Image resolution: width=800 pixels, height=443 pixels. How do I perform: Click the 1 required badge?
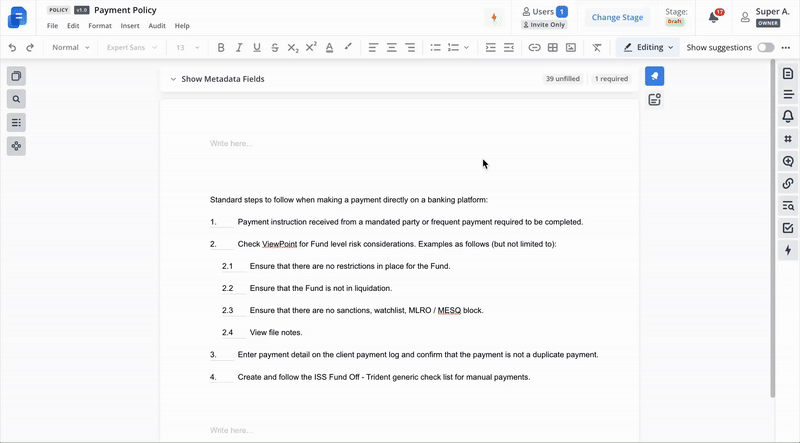(x=611, y=79)
